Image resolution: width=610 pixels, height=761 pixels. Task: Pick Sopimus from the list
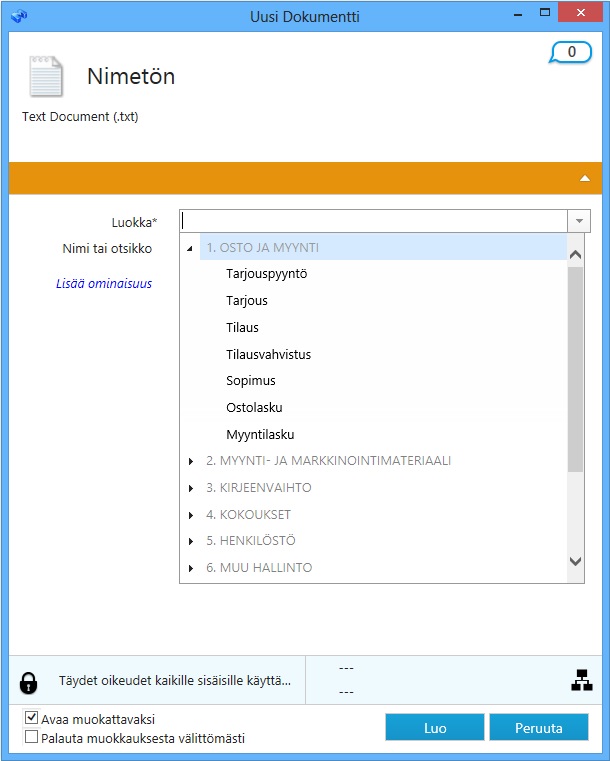point(250,381)
